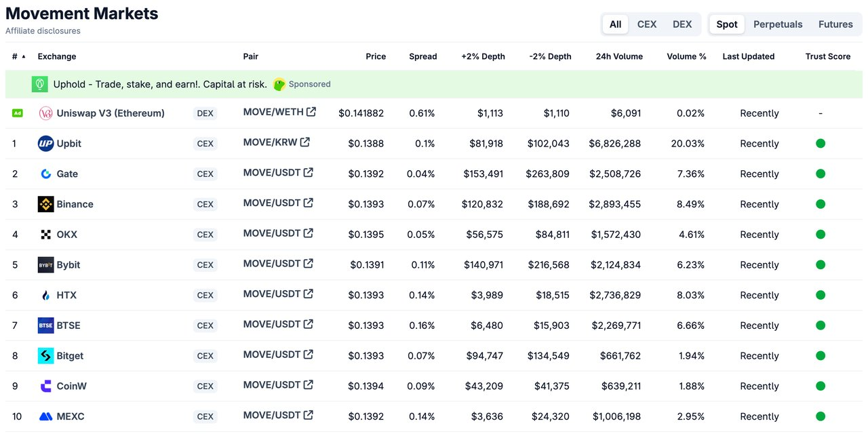Click the Bybit logo icon
868x438 pixels.
[x=45, y=264]
